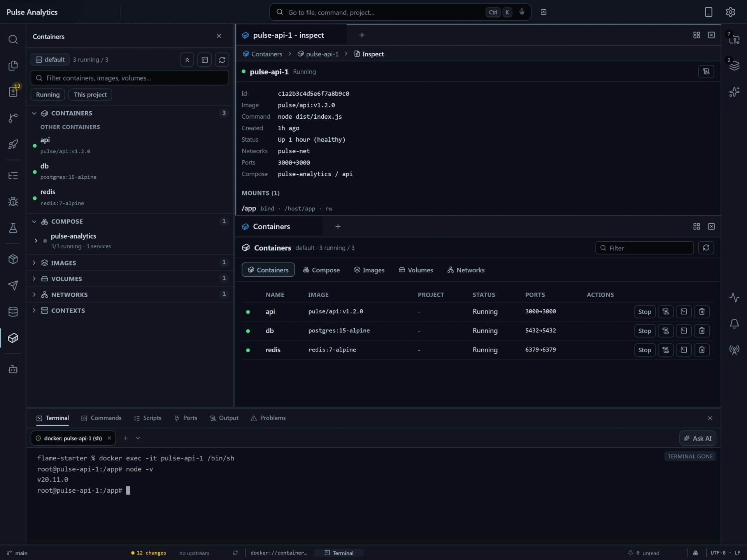Focus the Go to file command search box
747x560 pixels.
(x=400, y=12)
